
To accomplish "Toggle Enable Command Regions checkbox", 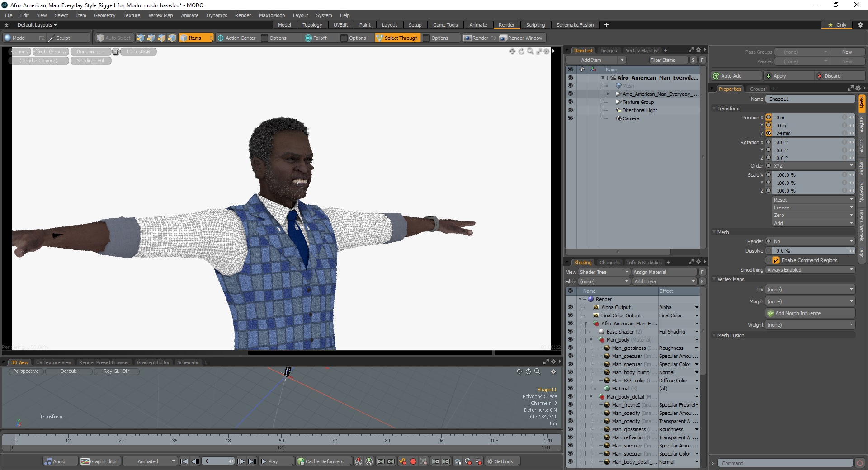I will pos(776,260).
